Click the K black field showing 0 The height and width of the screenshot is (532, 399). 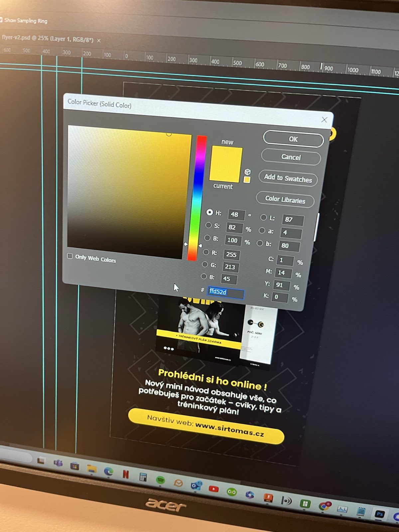pyautogui.click(x=280, y=297)
